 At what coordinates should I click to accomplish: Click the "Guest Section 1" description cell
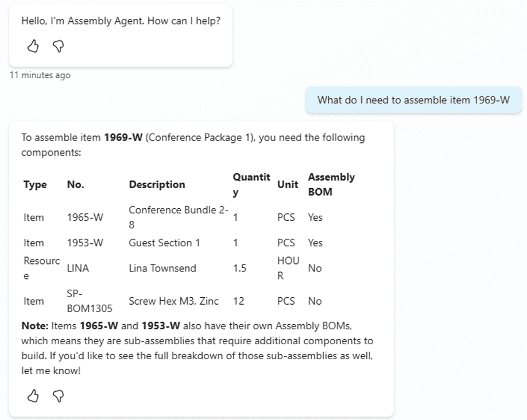click(x=164, y=243)
